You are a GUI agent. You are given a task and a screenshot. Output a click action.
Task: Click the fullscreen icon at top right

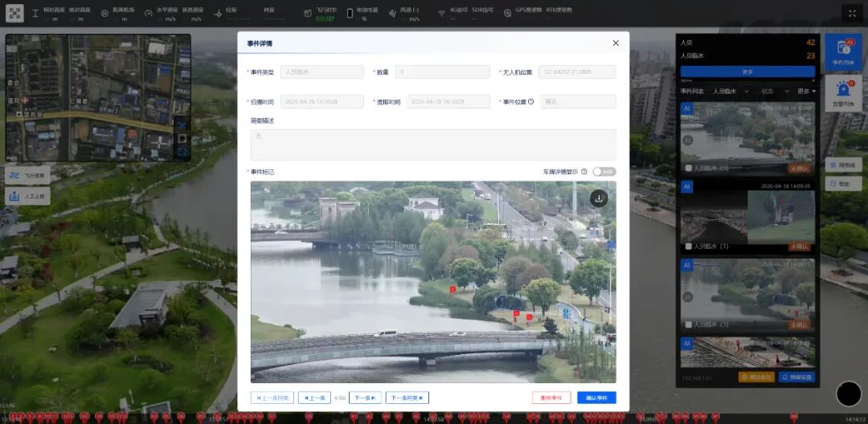tap(853, 13)
